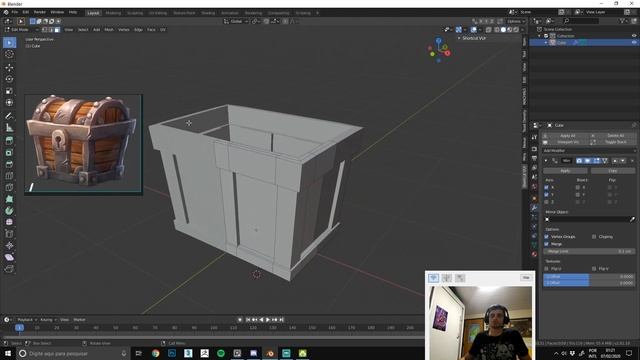Select the Rotate tool
The height and width of the screenshot is (360, 640).
coord(9,79)
